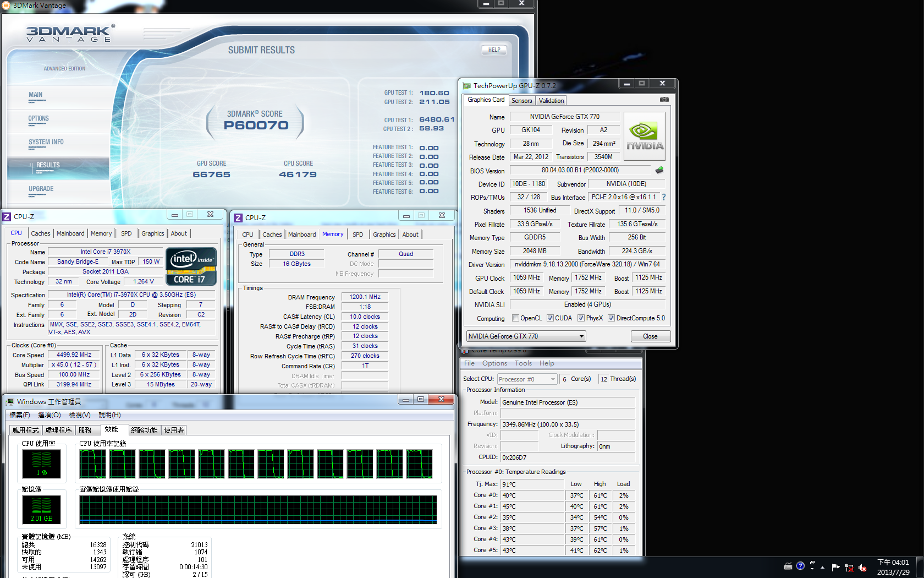
Task: Click the GPU-Z BIOS Version field
Action: pyautogui.click(x=580, y=170)
